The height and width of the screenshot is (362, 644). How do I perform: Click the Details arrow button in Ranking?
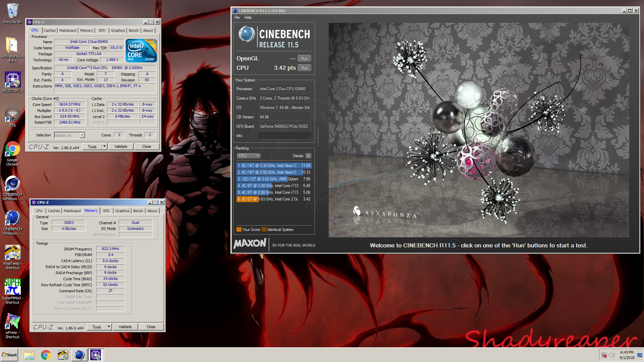(309, 156)
